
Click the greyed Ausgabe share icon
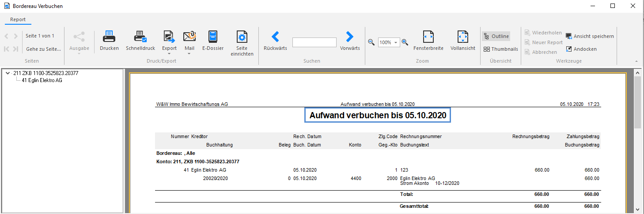pos(79,36)
